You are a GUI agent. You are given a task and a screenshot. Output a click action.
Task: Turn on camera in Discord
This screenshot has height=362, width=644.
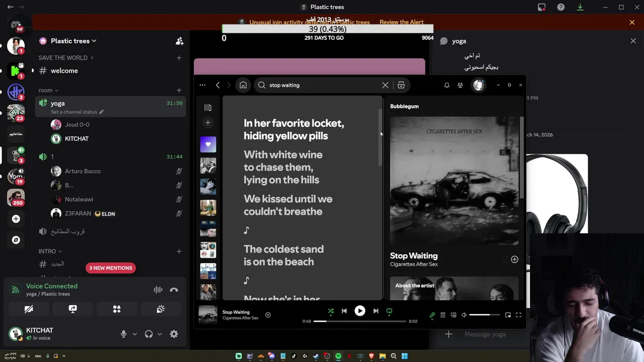[x=29, y=309]
